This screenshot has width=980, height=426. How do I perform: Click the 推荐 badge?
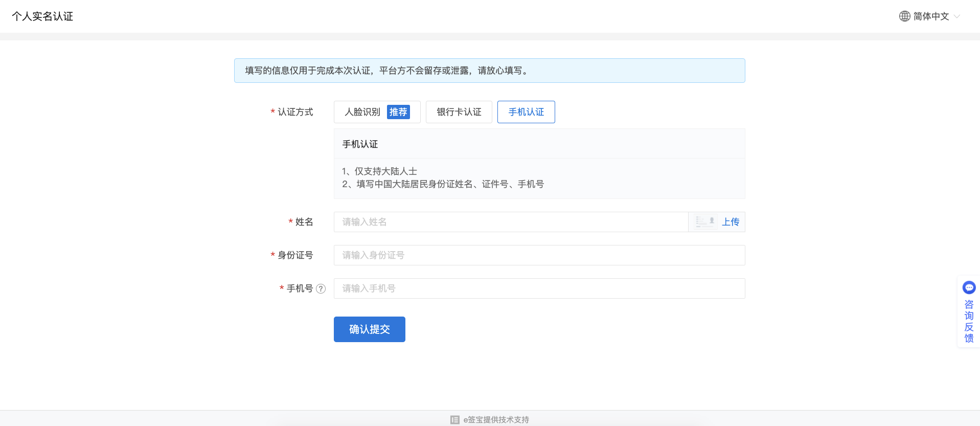[x=398, y=112]
